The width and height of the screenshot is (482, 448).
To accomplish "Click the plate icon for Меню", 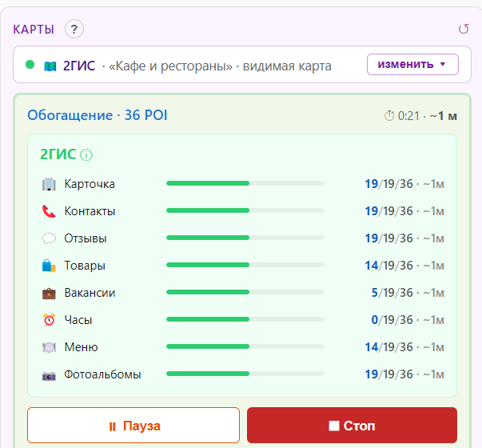I will [x=49, y=347].
